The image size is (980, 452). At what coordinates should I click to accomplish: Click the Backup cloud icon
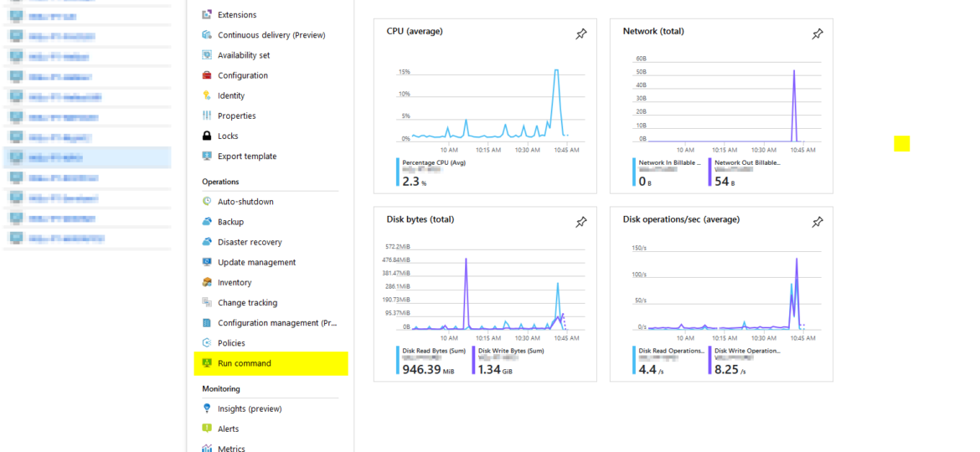pyautogui.click(x=207, y=222)
